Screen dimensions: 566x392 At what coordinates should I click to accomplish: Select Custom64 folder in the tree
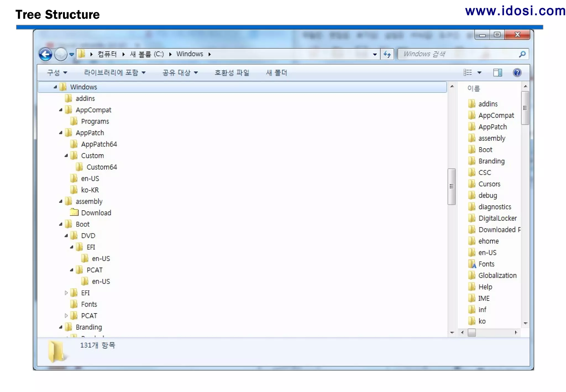point(102,167)
